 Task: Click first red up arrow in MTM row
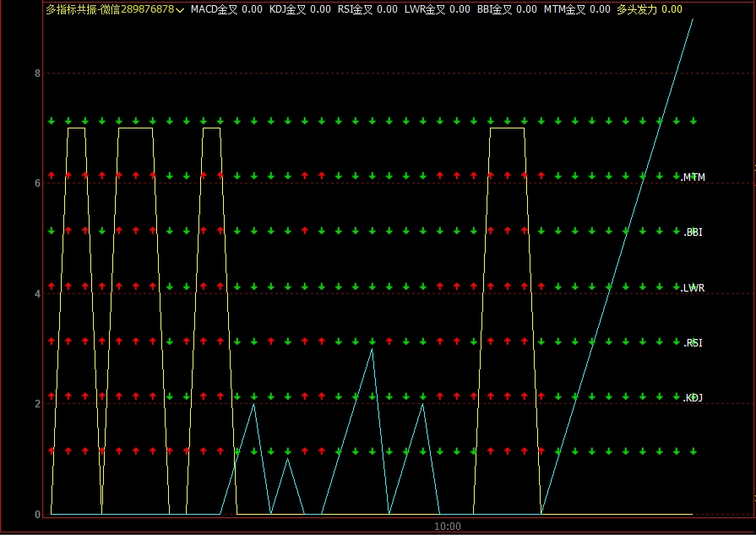coord(52,175)
